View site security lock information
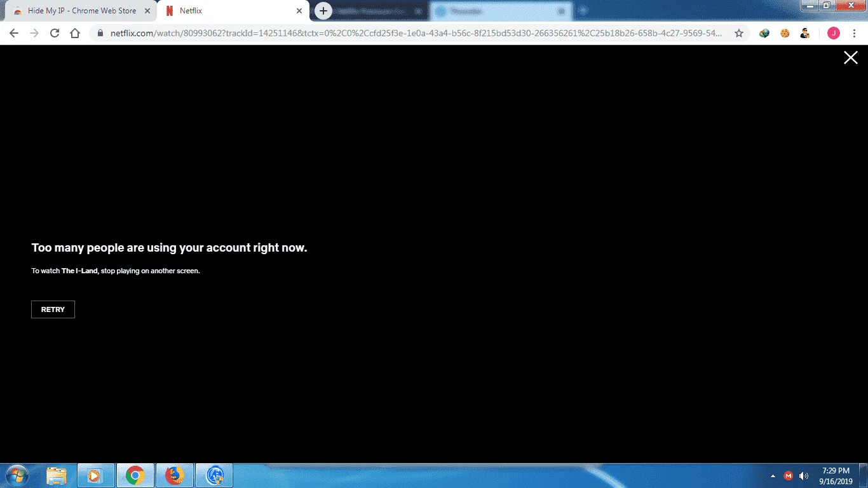 click(x=100, y=33)
